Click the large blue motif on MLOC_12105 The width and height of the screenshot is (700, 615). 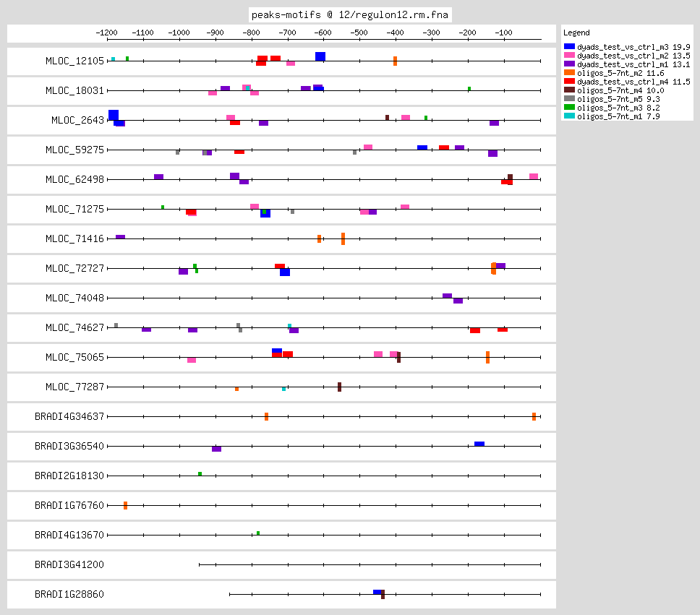pyautogui.click(x=320, y=56)
